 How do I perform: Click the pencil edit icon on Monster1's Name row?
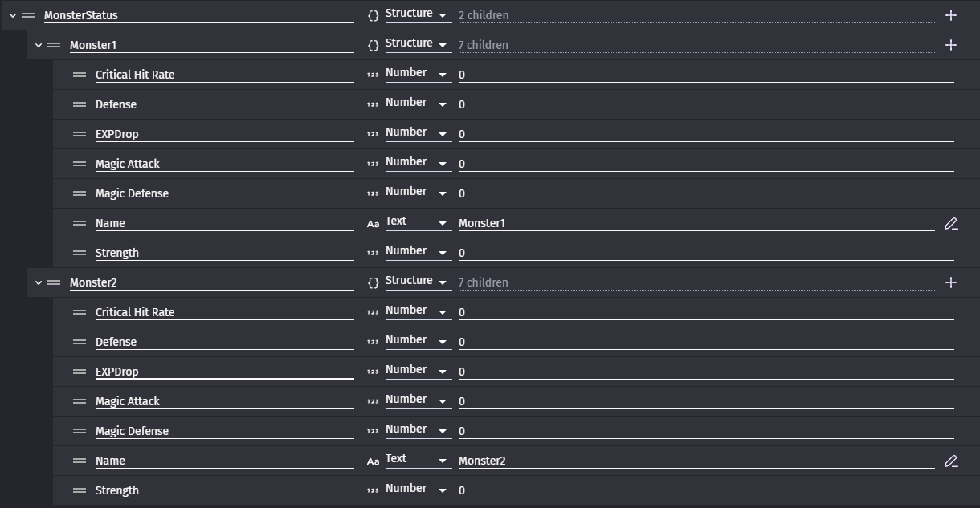pyautogui.click(x=951, y=223)
